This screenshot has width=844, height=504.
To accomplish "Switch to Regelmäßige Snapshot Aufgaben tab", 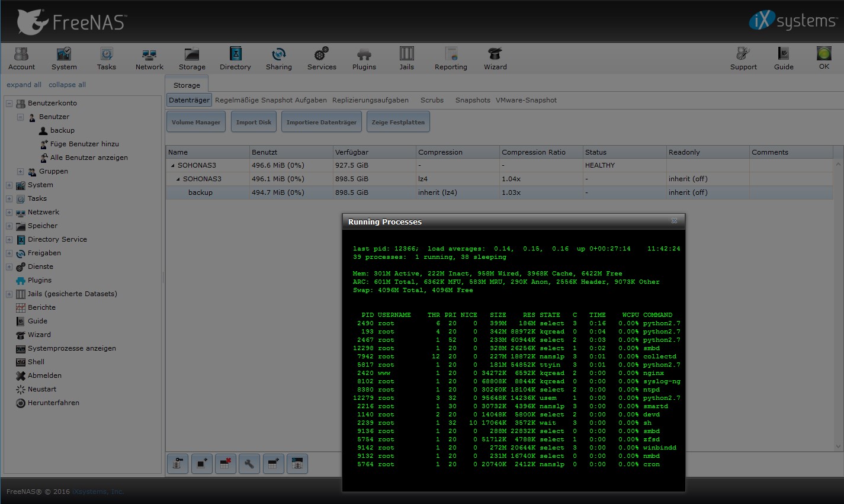I will pos(271,100).
